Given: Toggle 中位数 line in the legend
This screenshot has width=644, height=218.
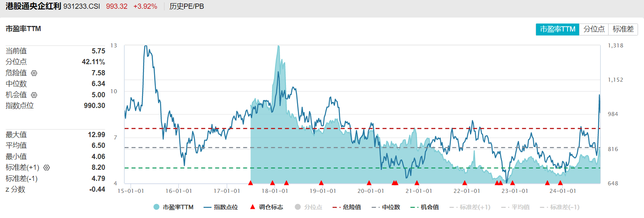Looking at the screenshot, I should click(386, 207).
